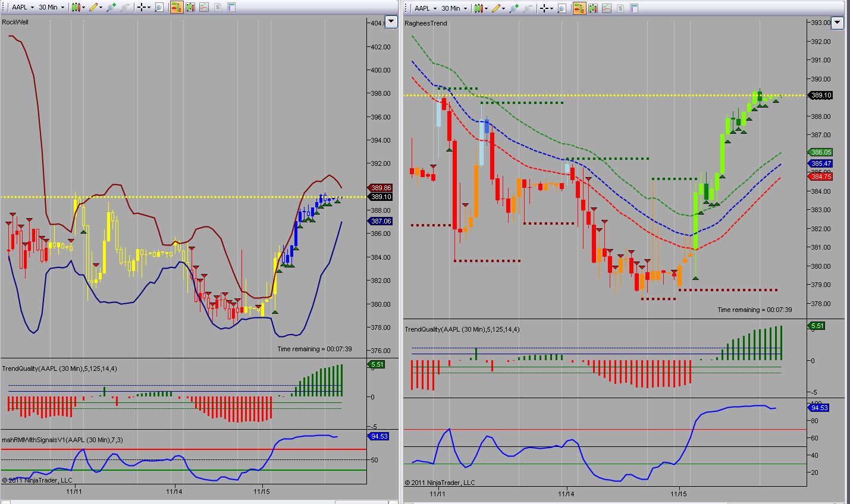Open pencil drawing tools dropdown in RockWell chart
The image size is (850, 504).
(96, 8)
